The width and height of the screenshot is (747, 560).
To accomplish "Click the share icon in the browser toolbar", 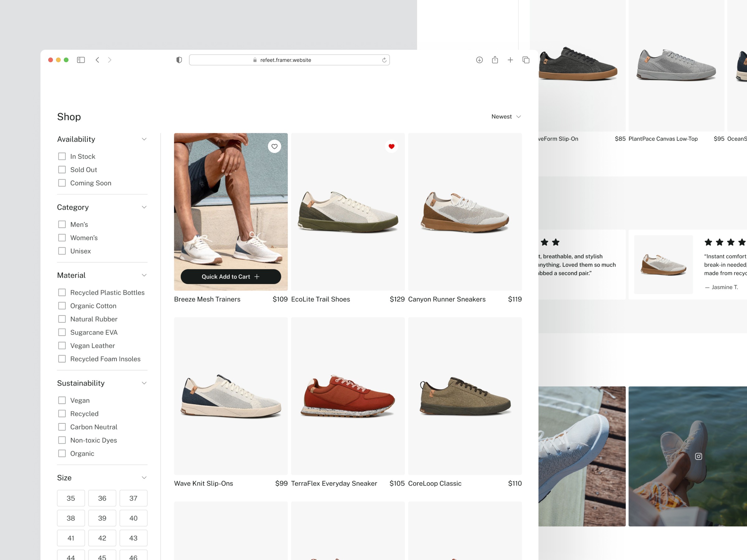I will [x=495, y=60].
